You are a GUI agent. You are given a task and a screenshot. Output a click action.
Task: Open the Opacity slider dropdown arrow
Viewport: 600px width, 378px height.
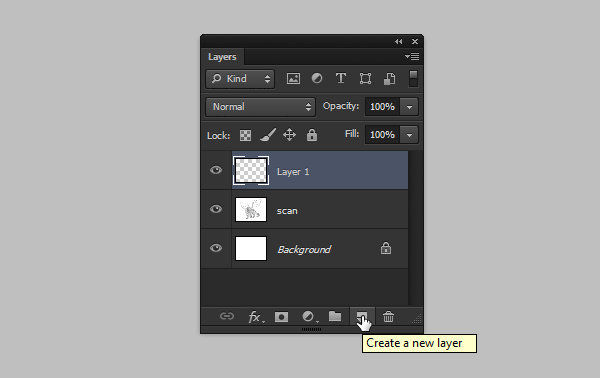[x=409, y=107]
